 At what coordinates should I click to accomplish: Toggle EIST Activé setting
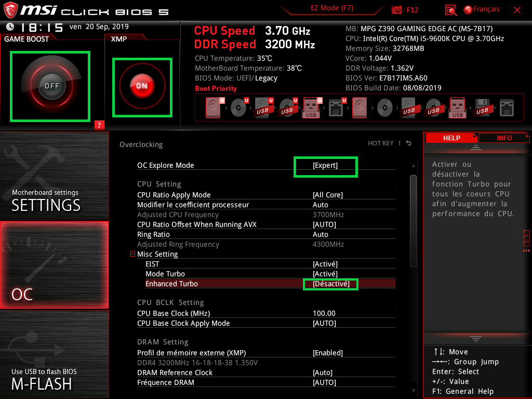coord(325,264)
